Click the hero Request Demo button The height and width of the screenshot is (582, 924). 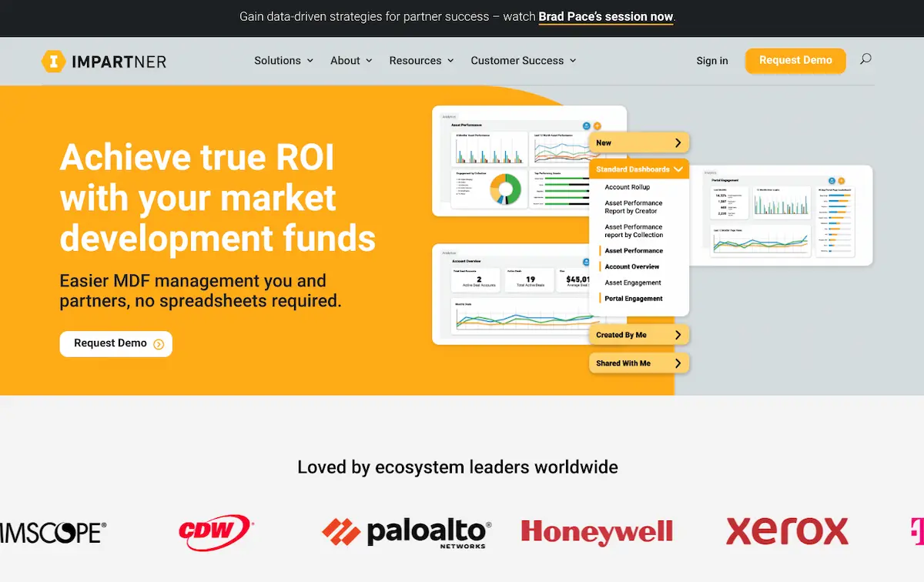coord(116,343)
